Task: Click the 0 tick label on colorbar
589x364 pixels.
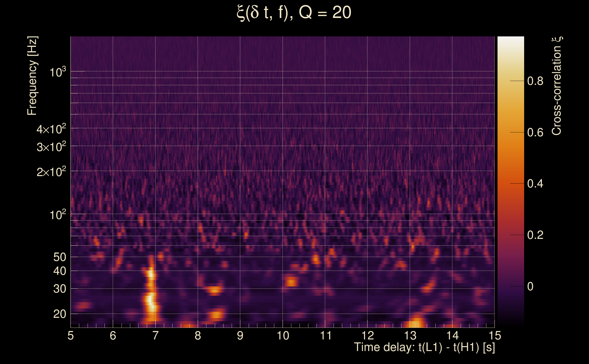Action: coord(530,286)
